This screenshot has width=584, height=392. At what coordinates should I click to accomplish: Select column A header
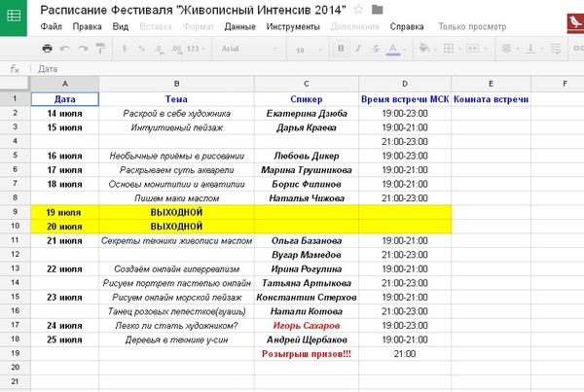[65, 84]
